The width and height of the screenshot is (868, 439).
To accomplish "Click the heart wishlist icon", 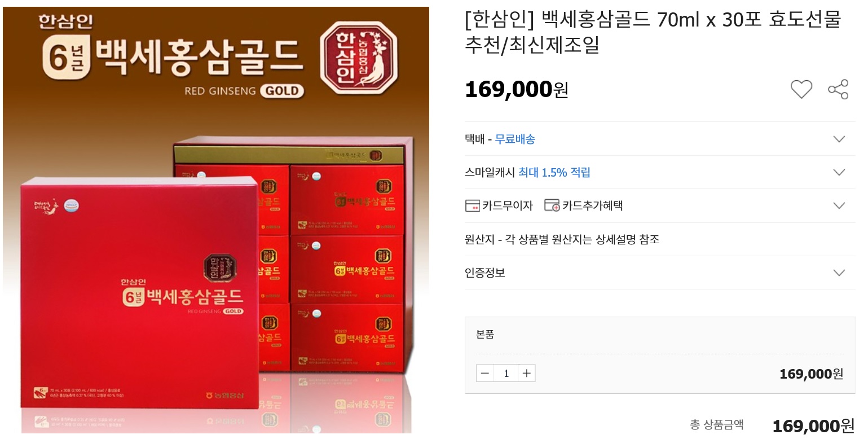I will tap(801, 89).
